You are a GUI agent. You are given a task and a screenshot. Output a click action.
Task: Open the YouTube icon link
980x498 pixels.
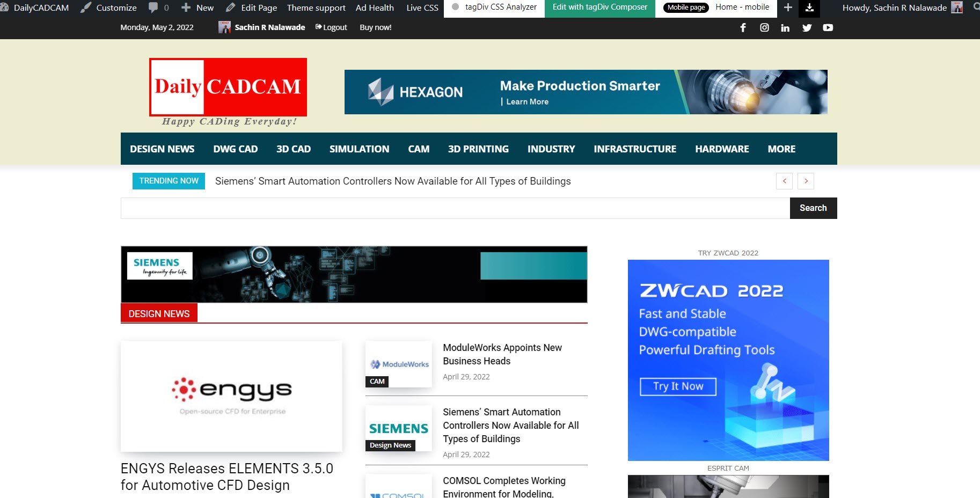click(x=828, y=27)
